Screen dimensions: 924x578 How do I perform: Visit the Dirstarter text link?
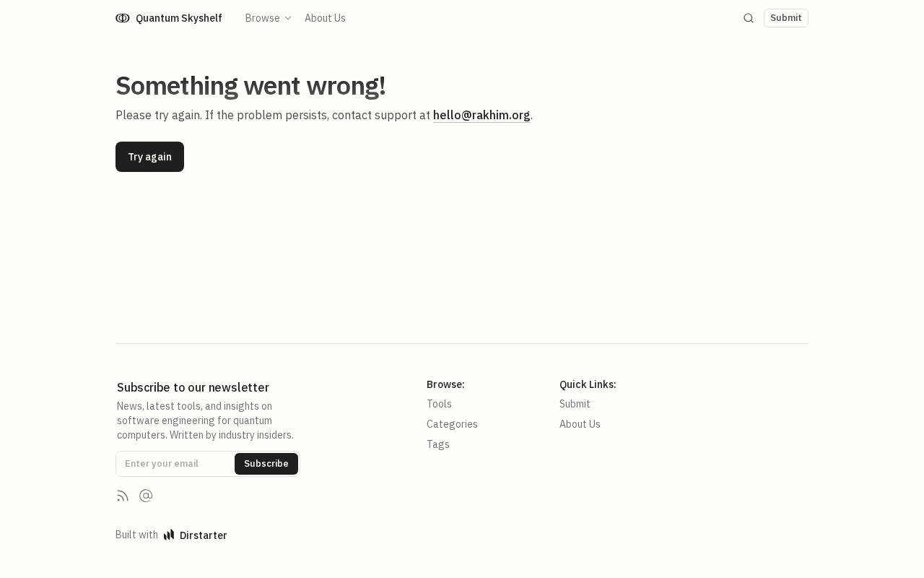tap(203, 535)
